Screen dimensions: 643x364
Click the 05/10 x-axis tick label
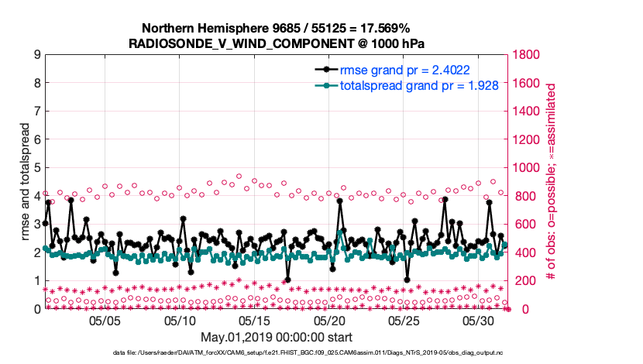point(181,321)
